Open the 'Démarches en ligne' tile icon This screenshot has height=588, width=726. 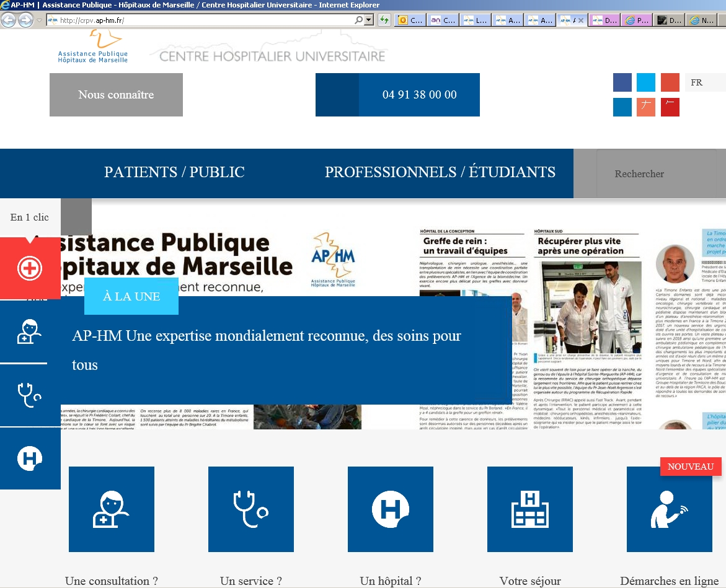[670, 509]
